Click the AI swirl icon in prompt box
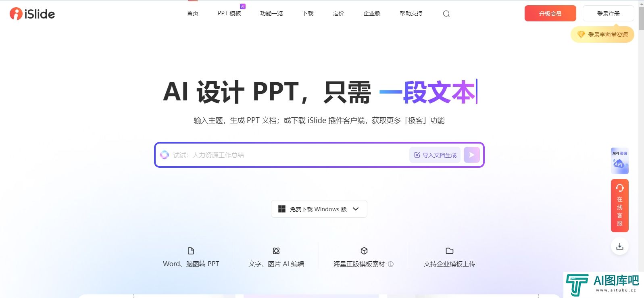The image size is (644, 298). tap(165, 155)
